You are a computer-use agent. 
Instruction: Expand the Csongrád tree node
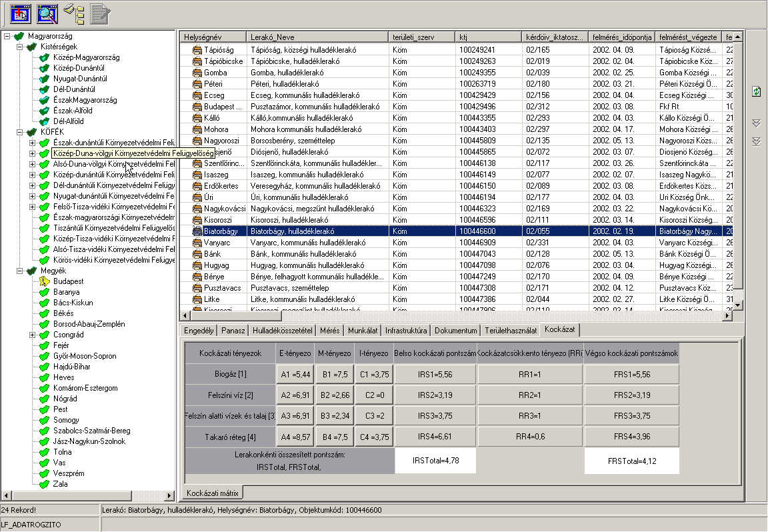point(32,335)
